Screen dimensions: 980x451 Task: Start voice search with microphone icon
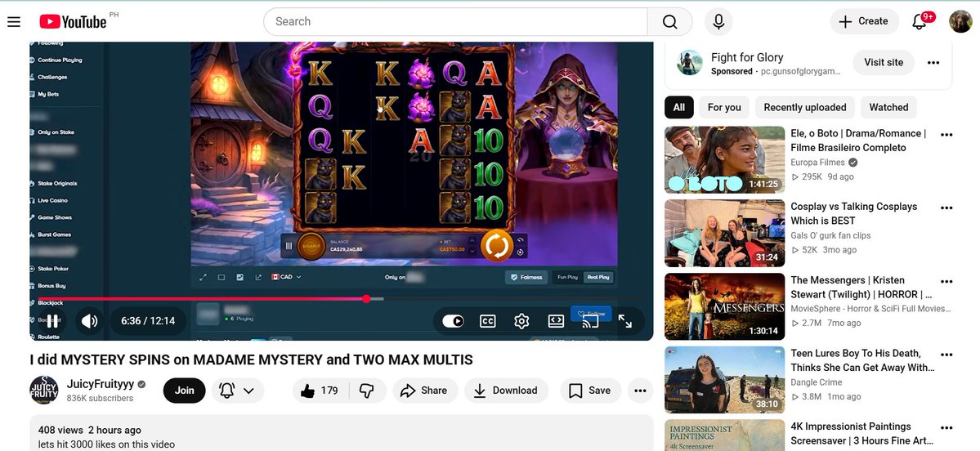pyautogui.click(x=718, y=22)
